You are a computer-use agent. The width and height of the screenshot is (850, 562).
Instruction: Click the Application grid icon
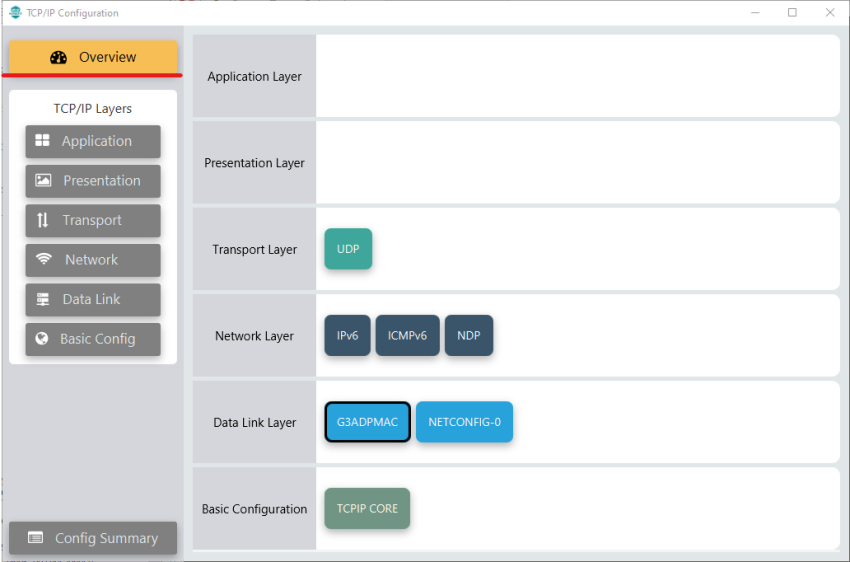[42, 141]
